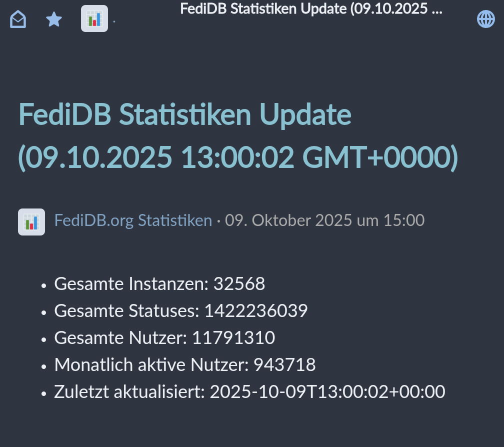Open the FediDB.org Statistiken feed link
Screen dimensions: 504x447
(133, 220)
